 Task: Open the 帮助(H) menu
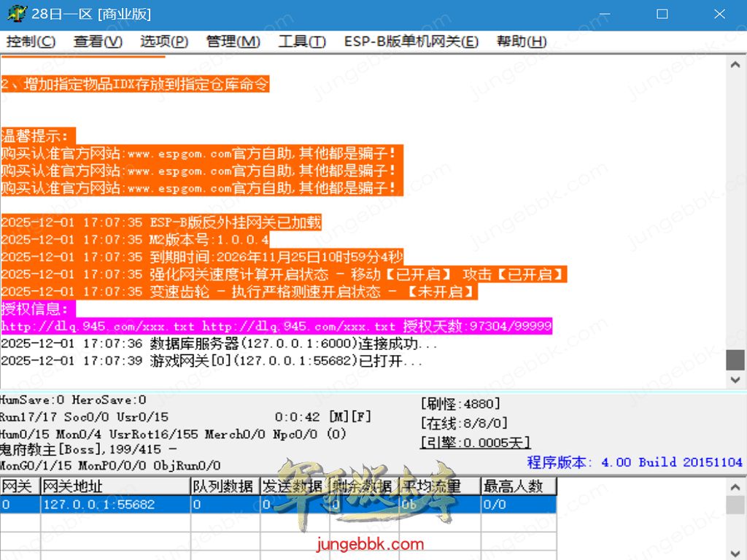point(522,42)
